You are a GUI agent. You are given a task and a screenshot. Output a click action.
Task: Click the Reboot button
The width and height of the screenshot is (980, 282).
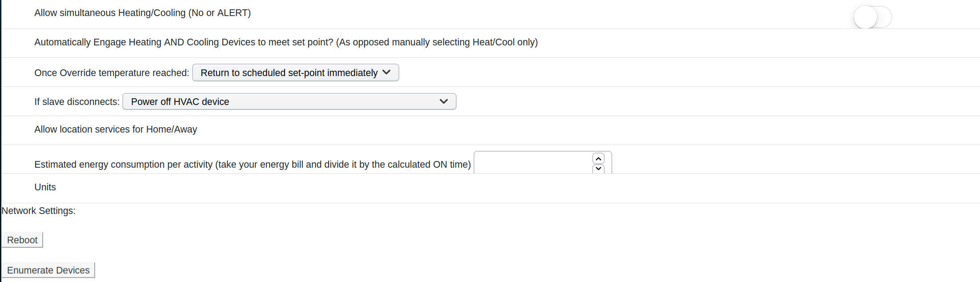point(22,240)
